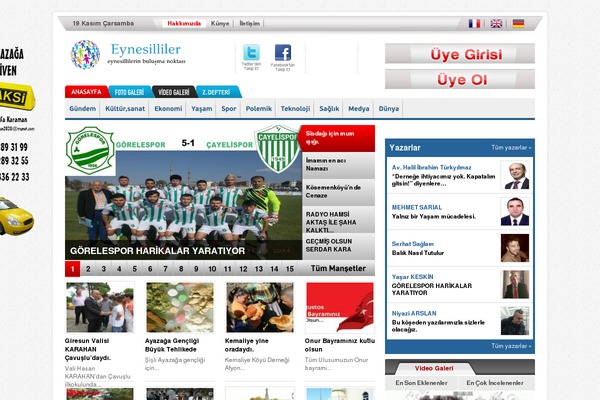Click the '19 Kasım Çarşamba' date text
The height and width of the screenshot is (400, 600).
pyautogui.click(x=103, y=23)
